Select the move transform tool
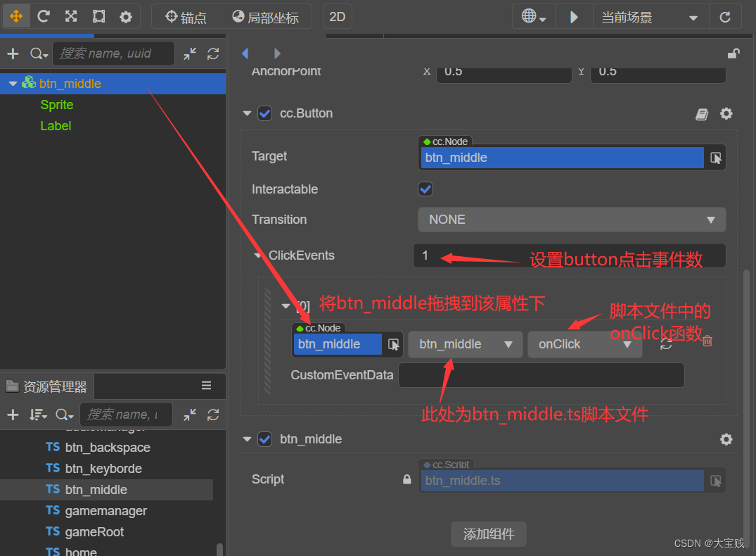Screen dimensions: 756x556 coord(16,16)
